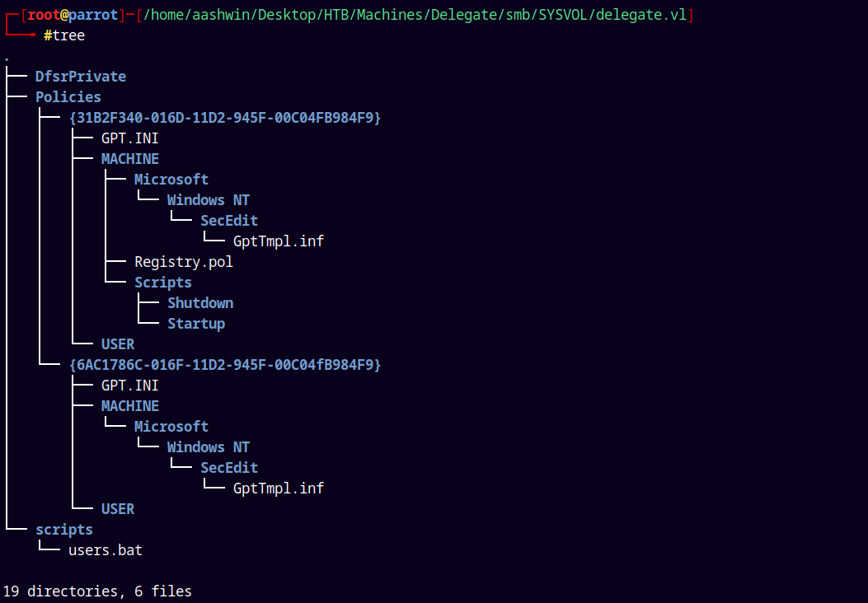Image resolution: width=868 pixels, height=603 pixels.
Task: Click the users.bat file entry
Action: tap(105, 550)
